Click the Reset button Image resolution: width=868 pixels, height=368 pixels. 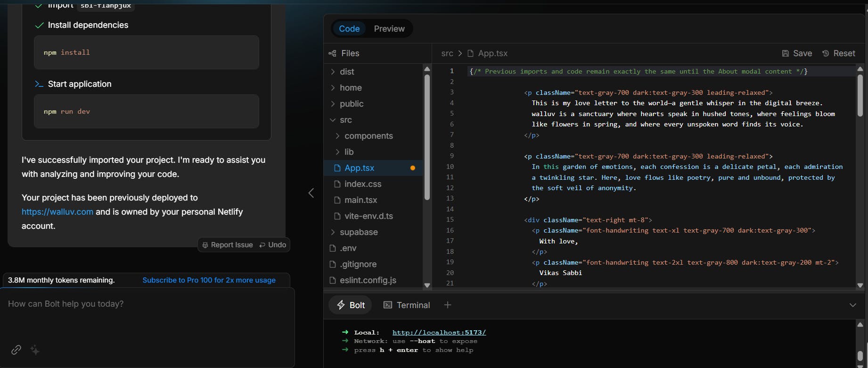[x=838, y=53]
